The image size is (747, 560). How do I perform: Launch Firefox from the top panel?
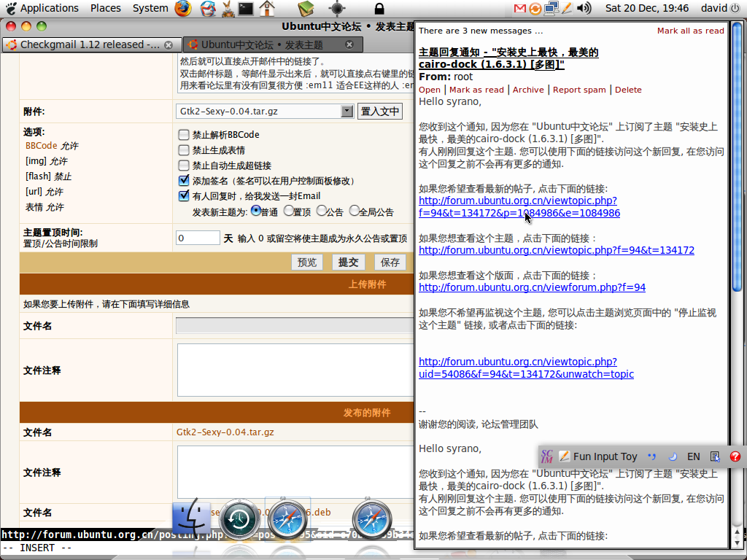[x=183, y=8]
